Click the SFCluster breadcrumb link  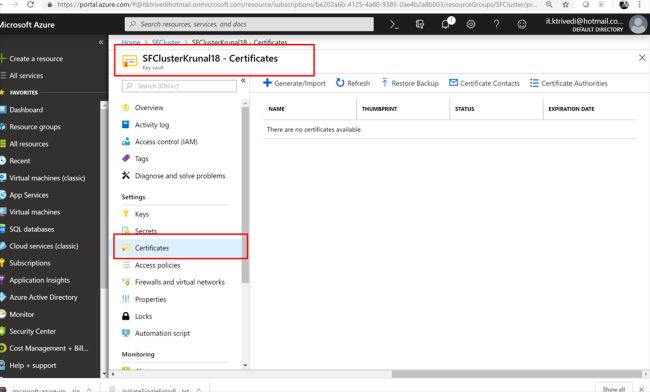(x=166, y=42)
